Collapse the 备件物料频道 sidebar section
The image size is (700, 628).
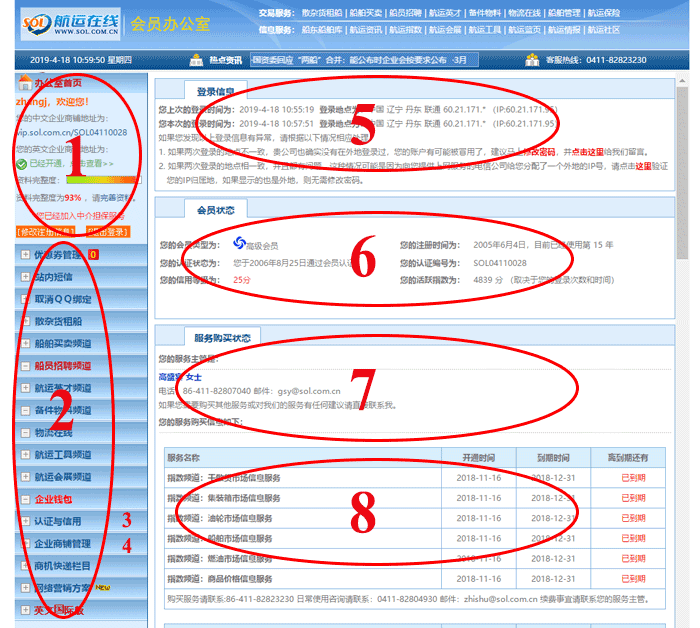click(x=25, y=410)
